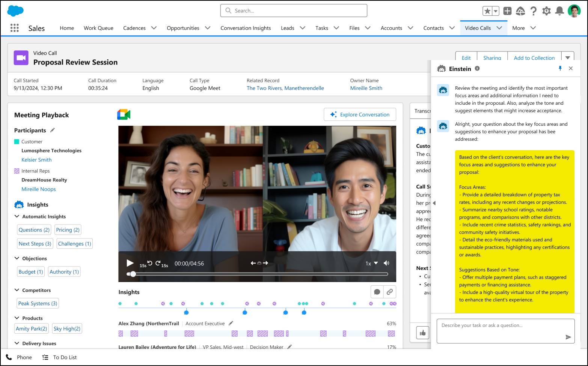
Task: Click the video progress slider handle
Action: [133, 274]
